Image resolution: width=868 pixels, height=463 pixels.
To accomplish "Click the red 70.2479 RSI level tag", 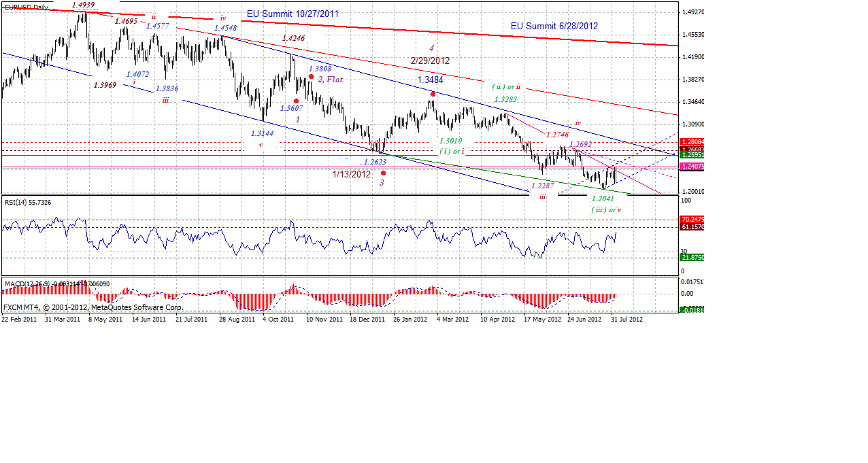I will coord(692,220).
